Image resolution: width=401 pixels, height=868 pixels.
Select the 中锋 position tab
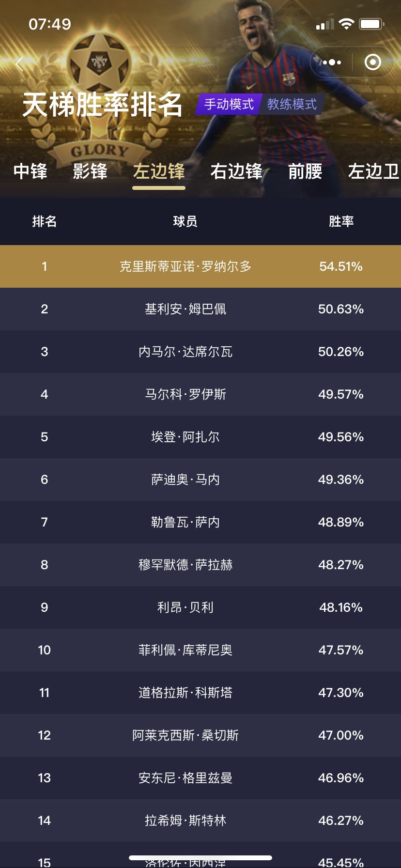(31, 171)
